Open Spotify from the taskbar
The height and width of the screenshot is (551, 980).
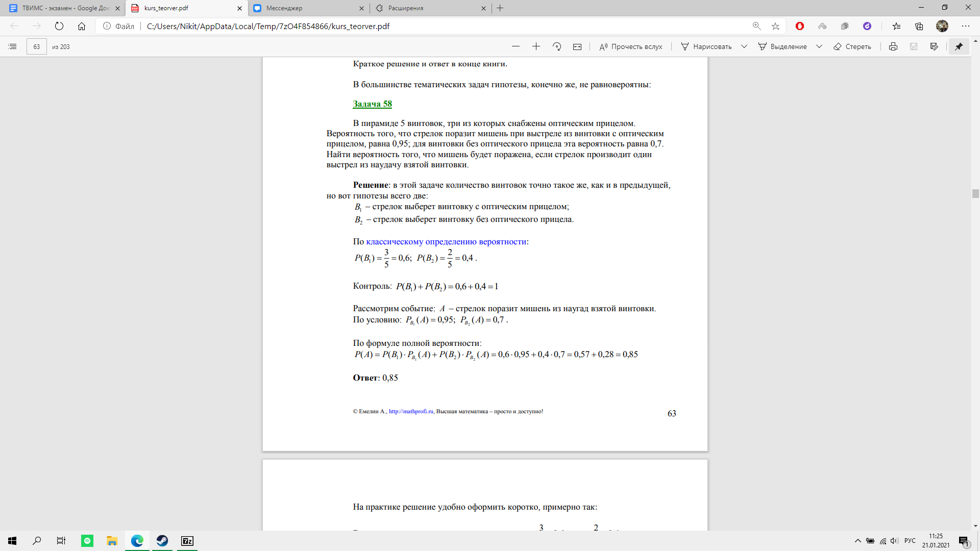tap(87, 541)
